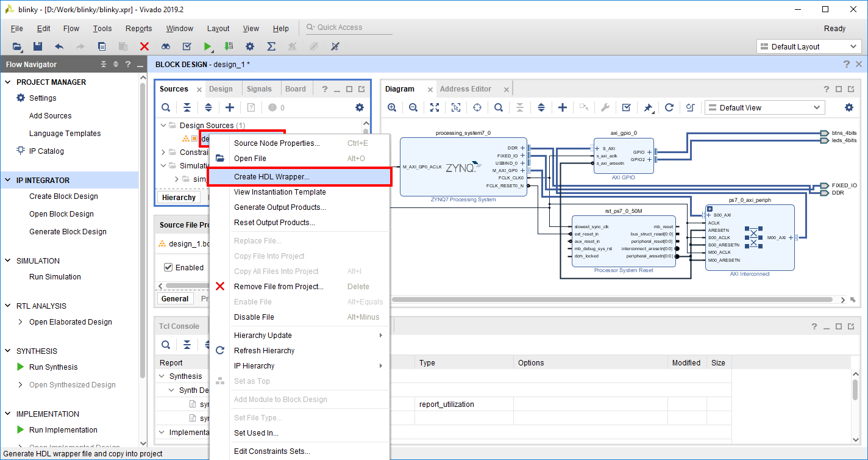Click the red X delete icon in main toolbar
This screenshot has height=460, width=868.
(x=144, y=46)
